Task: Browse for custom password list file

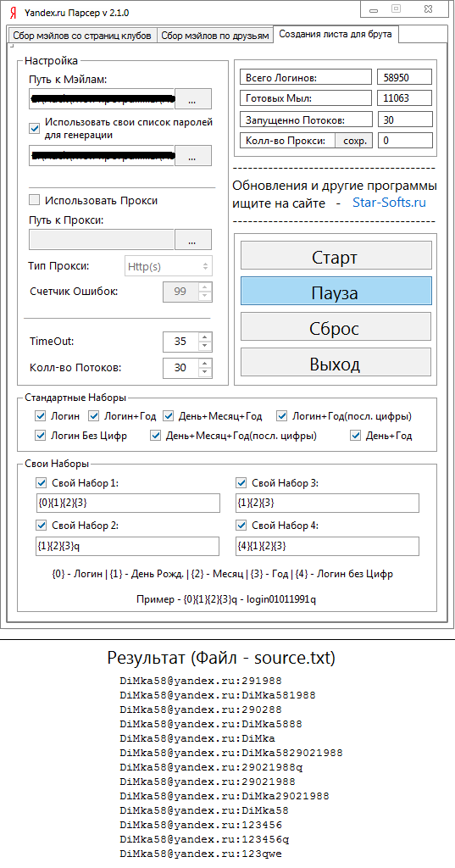Action: point(193,157)
